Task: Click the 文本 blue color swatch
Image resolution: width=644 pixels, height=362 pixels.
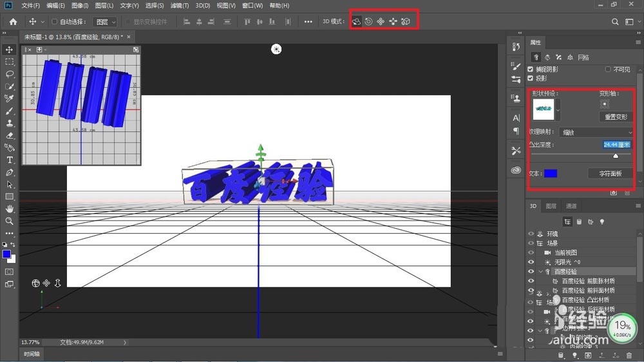Action: click(551, 173)
